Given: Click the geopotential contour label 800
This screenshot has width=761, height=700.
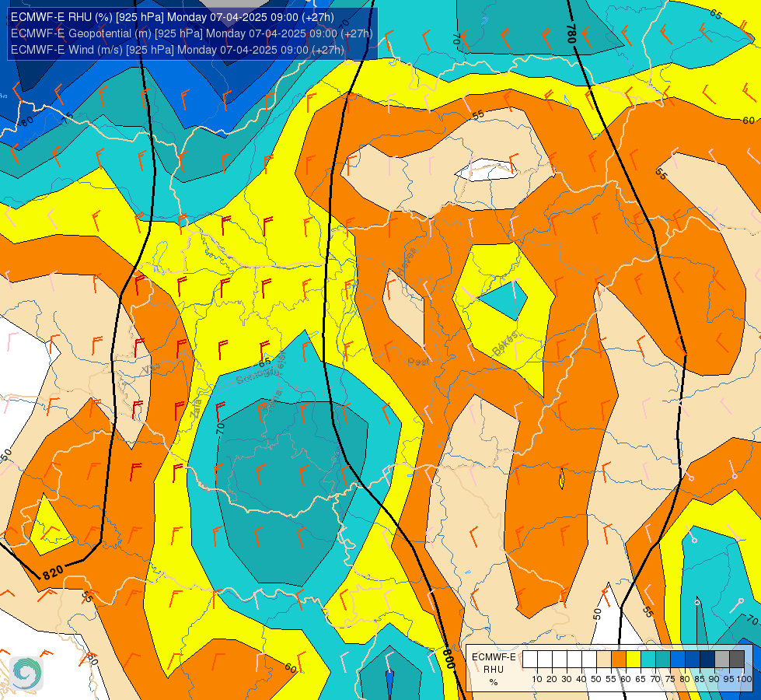Looking at the screenshot, I should [449, 659].
